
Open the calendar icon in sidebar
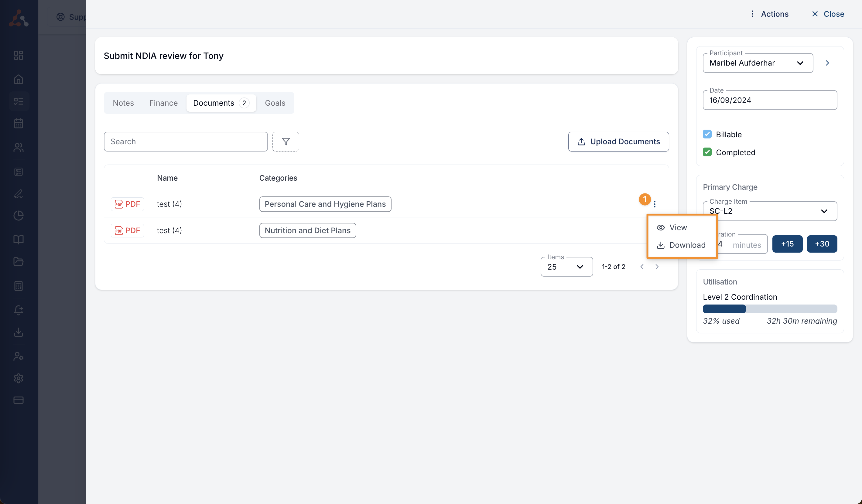(19, 123)
